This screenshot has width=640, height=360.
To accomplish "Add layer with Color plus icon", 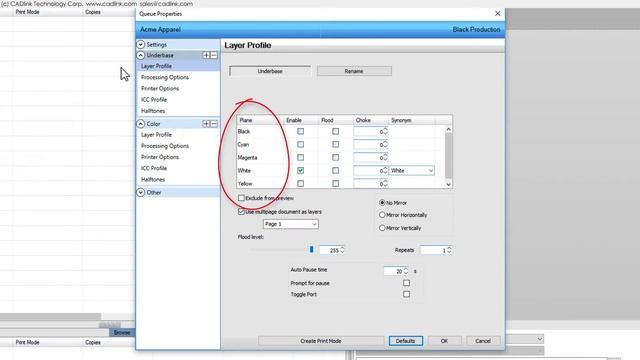I will 207,124.
